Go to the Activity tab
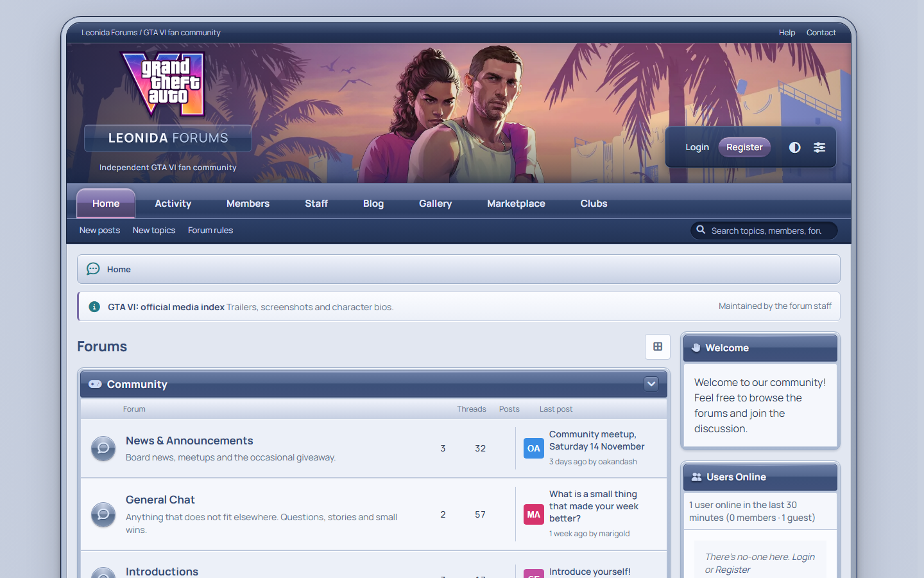Screen dimensions: 924x578 coord(173,204)
